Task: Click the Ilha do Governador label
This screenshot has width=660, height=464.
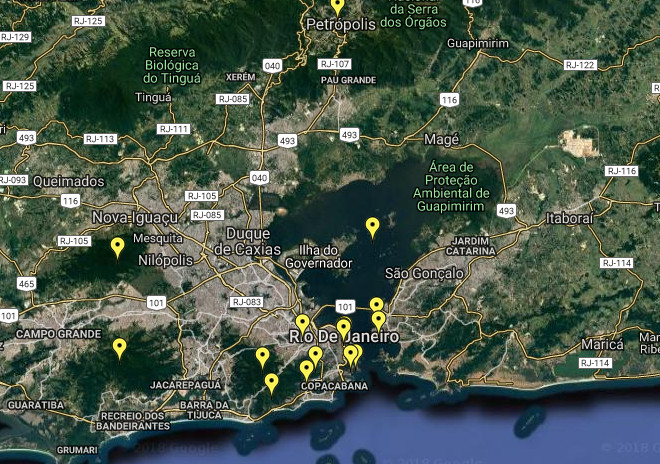Action: click(x=319, y=256)
